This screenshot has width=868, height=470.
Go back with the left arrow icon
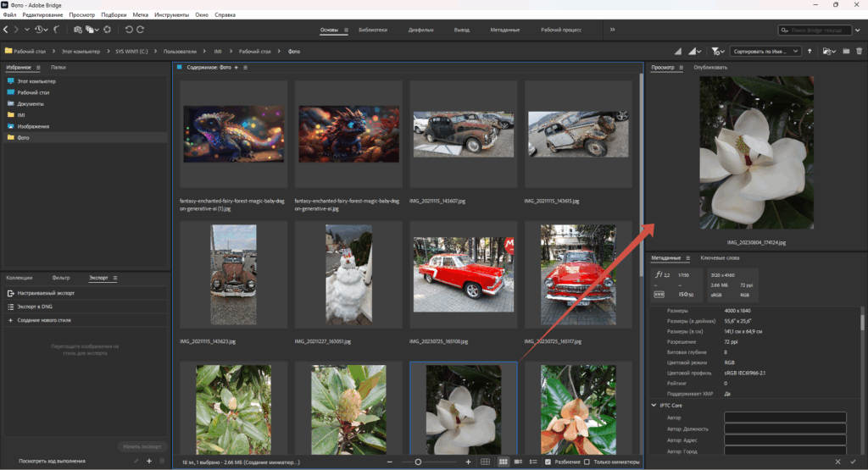pos(6,30)
